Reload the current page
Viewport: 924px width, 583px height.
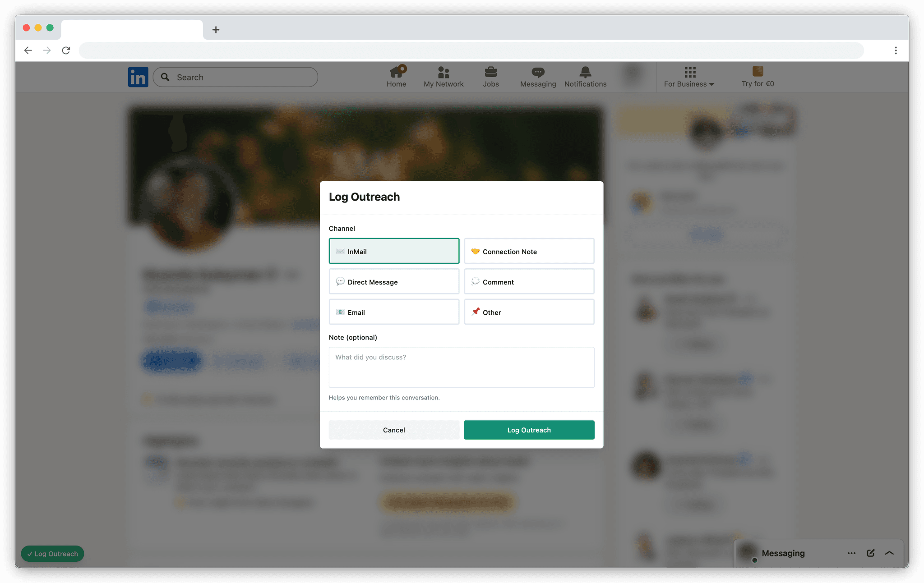coord(66,50)
